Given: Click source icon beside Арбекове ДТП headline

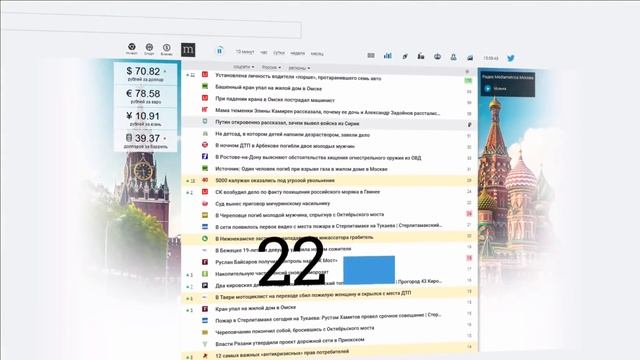Looking at the screenshot, I should (205, 144).
